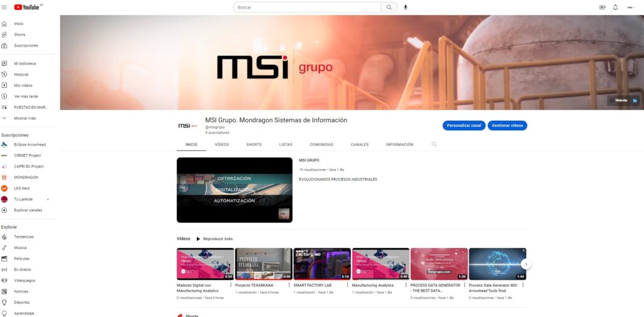Open the create video icon

(602, 8)
